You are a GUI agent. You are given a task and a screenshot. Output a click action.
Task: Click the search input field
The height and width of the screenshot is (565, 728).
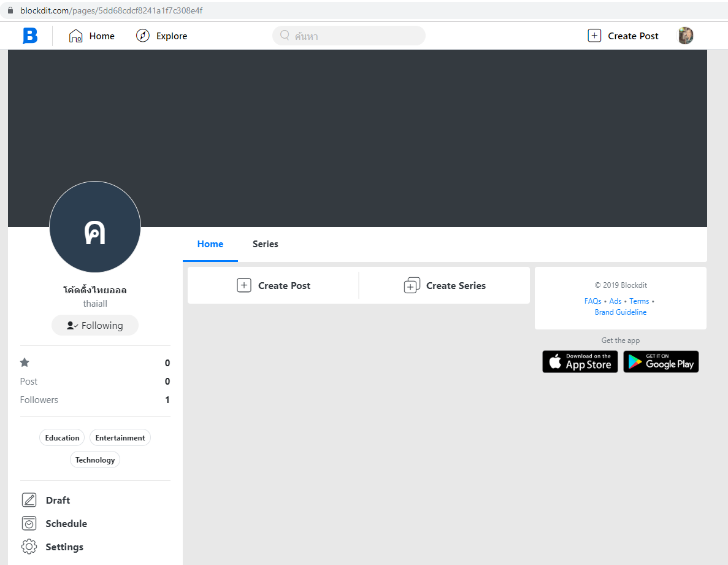(348, 36)
